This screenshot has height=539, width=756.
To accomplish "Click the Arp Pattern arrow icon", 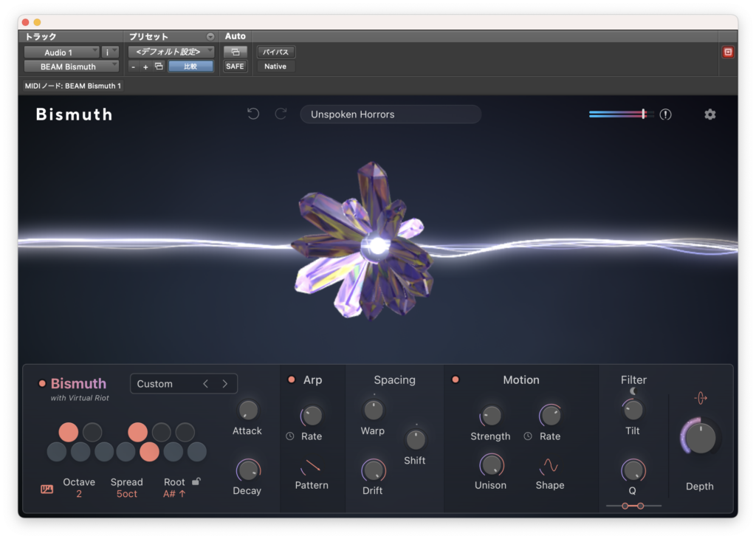I will (x=311, y=466).
